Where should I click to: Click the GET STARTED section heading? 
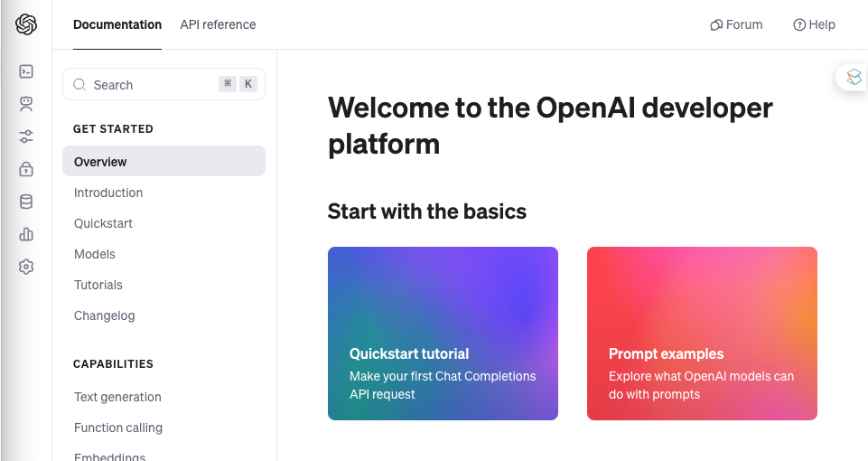point(113,128)
